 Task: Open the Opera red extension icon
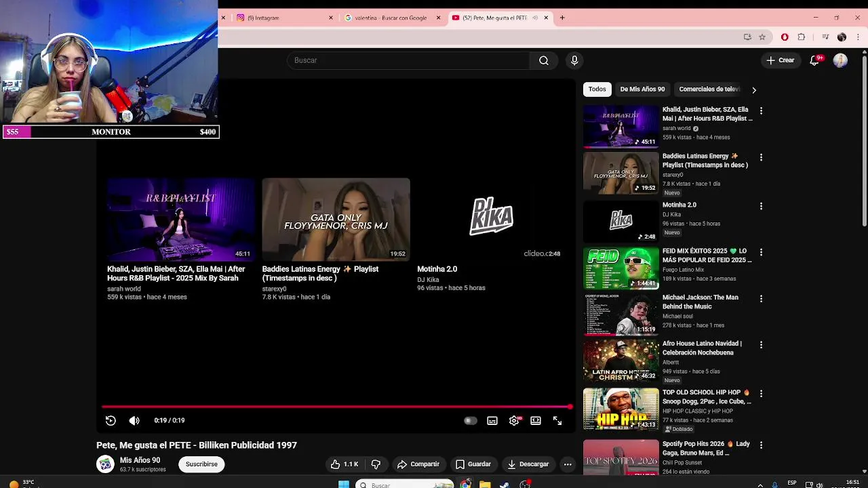(785, 37)
